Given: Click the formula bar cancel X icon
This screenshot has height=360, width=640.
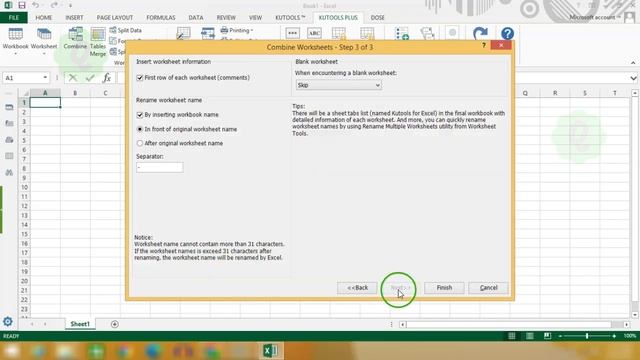Looking at the screenshot, I should coord(73,78).
